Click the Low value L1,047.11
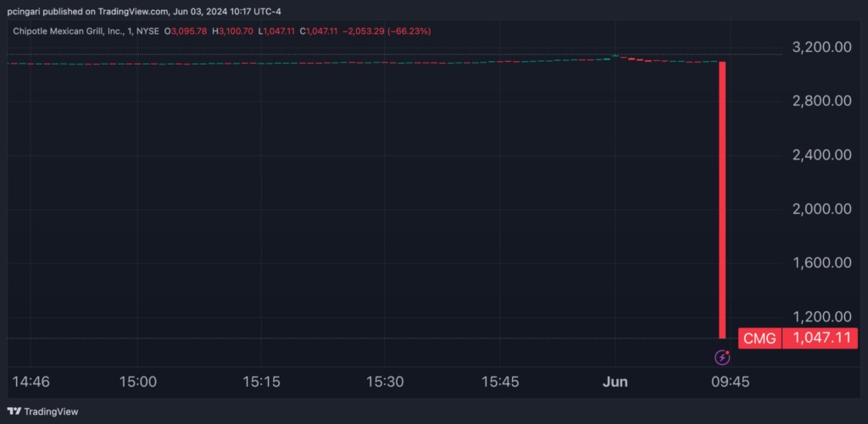This screenshot has height=424, width=868. click(277, 31)
